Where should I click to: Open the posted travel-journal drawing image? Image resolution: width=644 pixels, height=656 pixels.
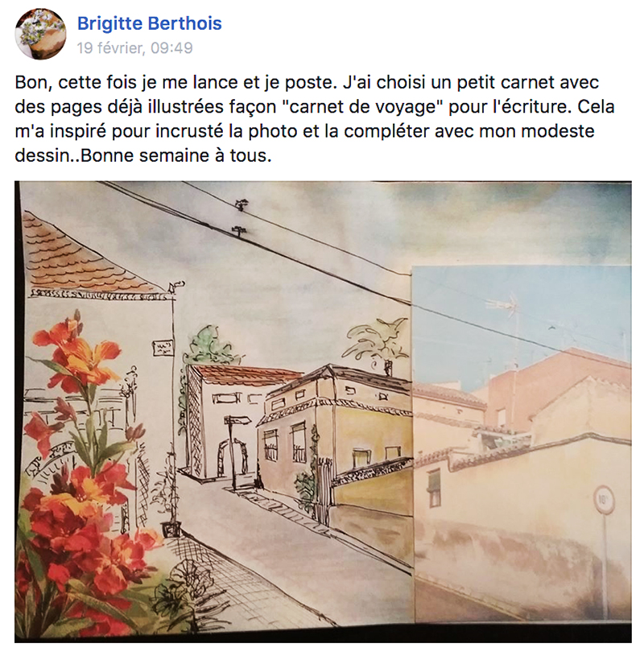tap(323, 411)
